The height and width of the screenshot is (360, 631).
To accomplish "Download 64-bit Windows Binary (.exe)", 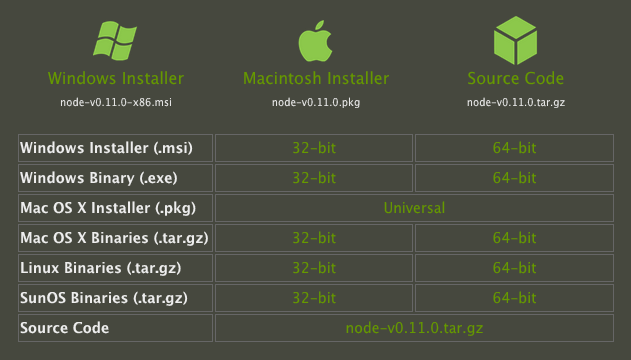I will click(514, 178).
